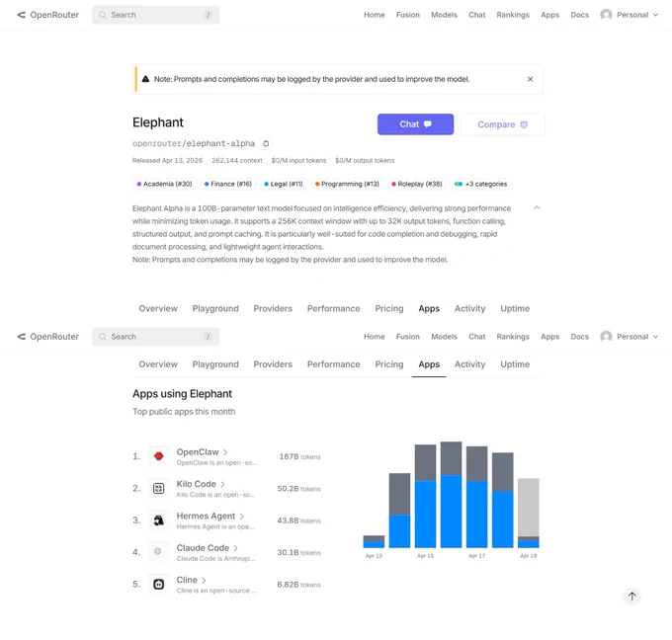Click the search field in the top header
672x640 pixels.
click(x=156, y=15)
